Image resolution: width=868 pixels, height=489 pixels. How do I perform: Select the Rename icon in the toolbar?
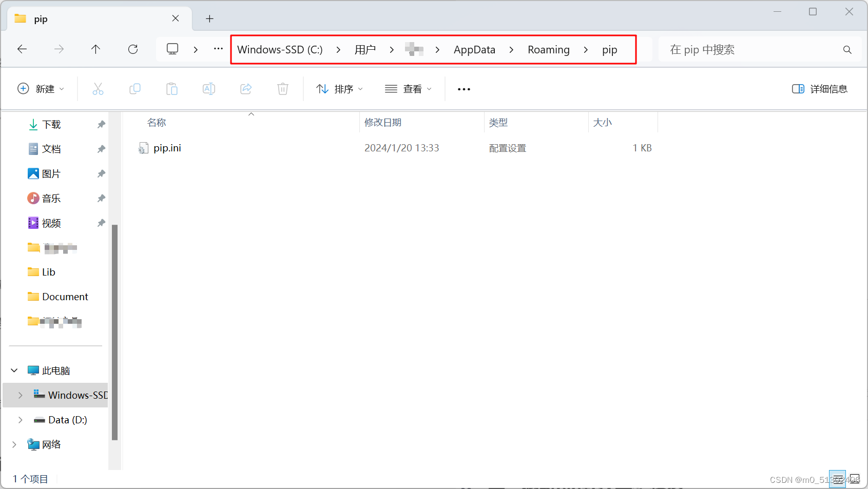point(209,88)
